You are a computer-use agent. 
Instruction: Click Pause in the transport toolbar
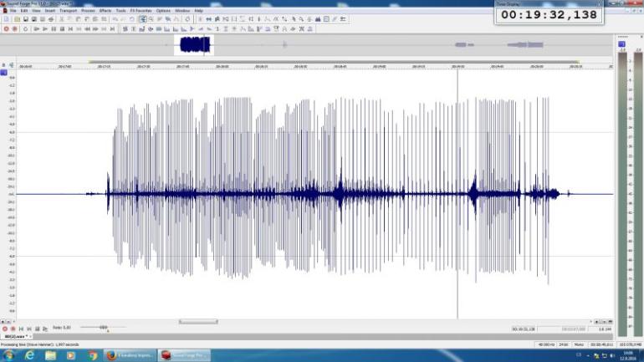click(x=54, y=29)
